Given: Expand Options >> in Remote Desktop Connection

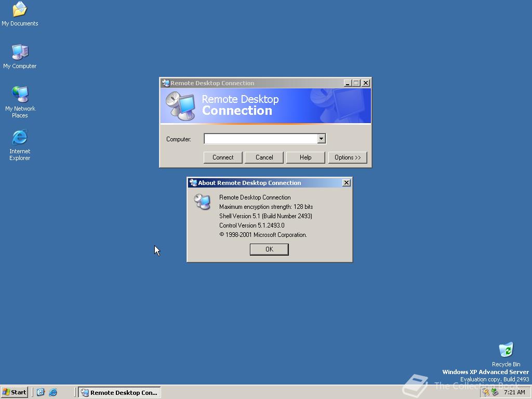Looking at the screenshot, I should coord(348,157).
